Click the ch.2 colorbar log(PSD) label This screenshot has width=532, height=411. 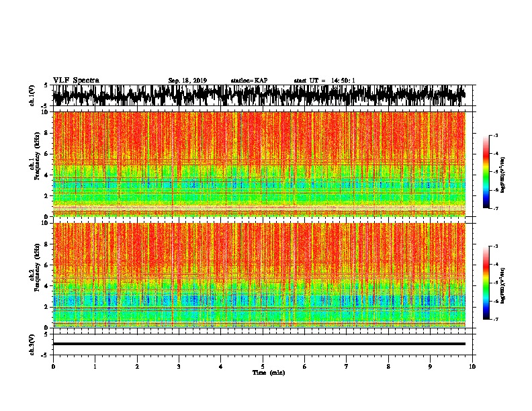click(x=503, y=286)
